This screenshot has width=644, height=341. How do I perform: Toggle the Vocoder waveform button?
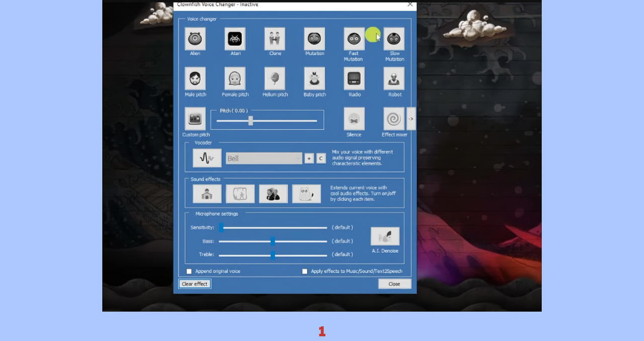point(207,158)
